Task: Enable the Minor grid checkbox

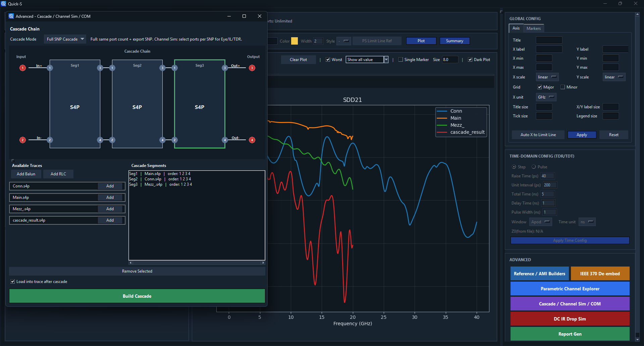Action: pos(563,87)
